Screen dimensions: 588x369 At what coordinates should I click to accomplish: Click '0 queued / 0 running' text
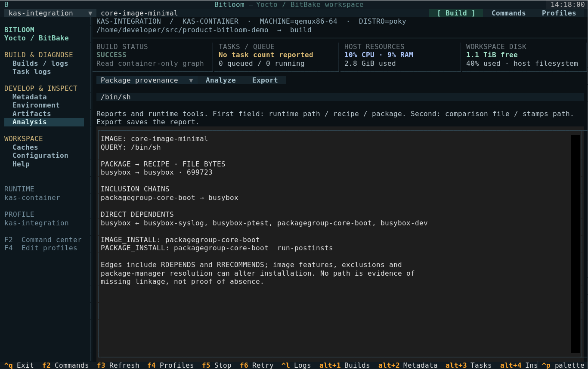point(261,64)
